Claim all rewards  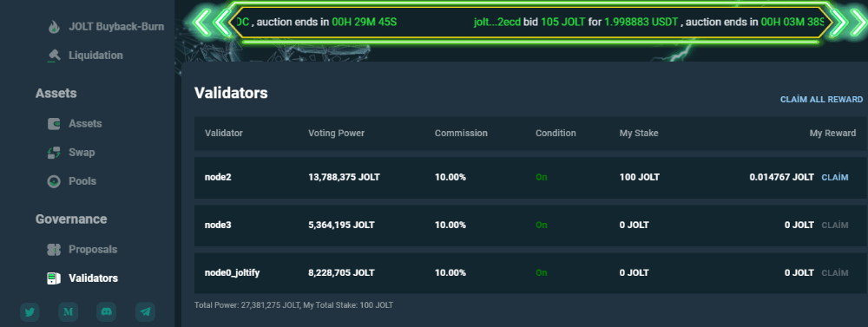[821, 100]
